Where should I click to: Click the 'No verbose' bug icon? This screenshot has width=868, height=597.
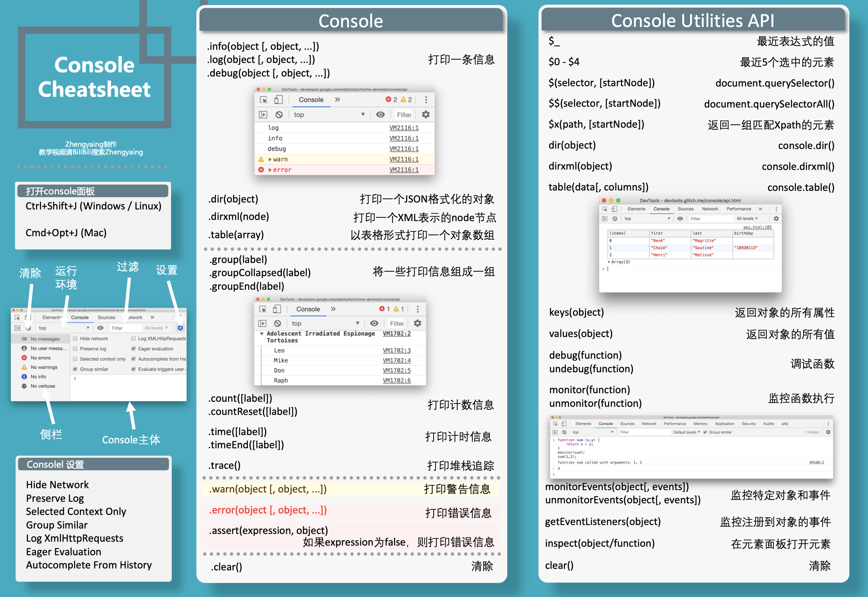[24, 386]
